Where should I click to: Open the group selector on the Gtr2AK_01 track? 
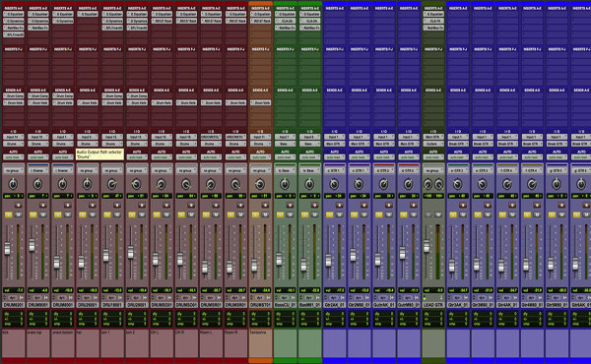click(334, 170)
